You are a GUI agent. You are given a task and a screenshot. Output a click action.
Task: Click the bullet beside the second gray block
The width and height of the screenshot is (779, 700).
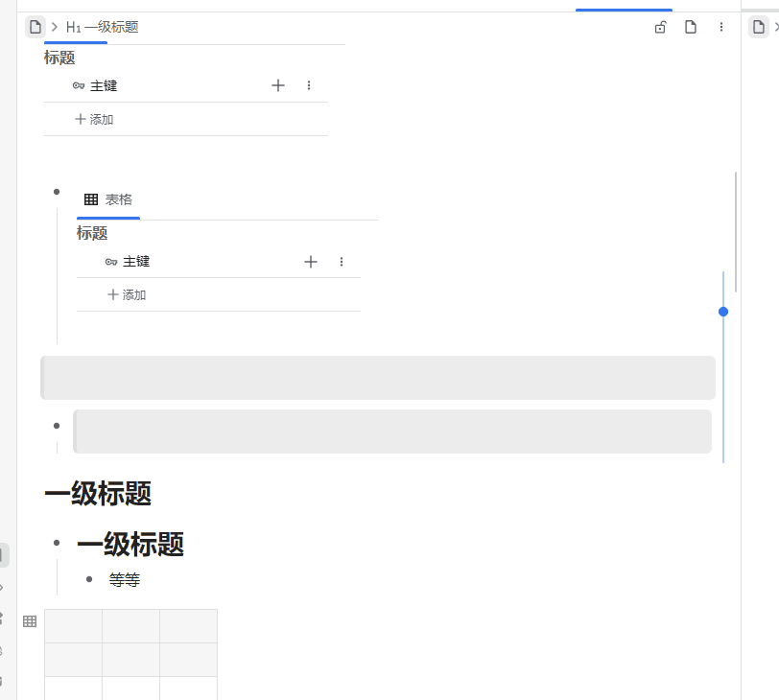point(57,424)
